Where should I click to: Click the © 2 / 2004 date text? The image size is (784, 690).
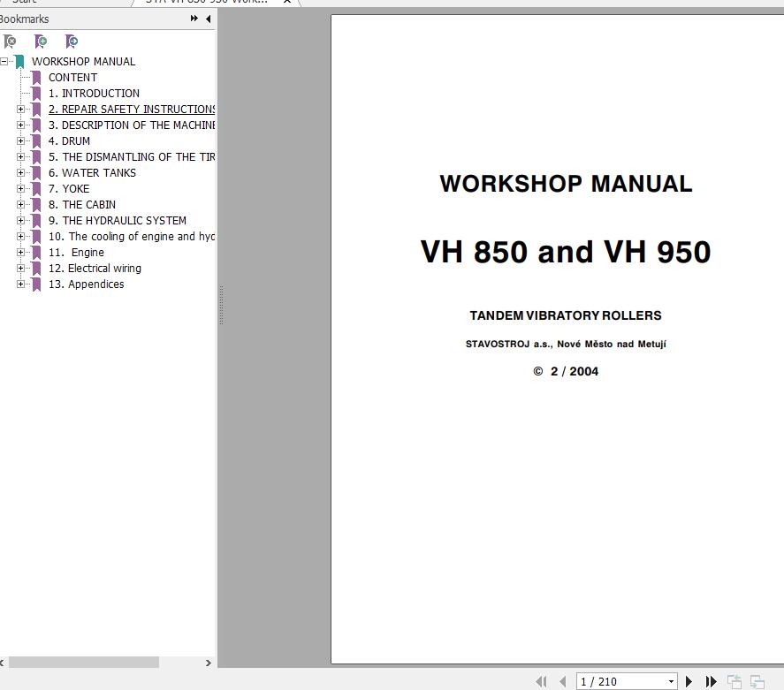[x=566, y=371]
